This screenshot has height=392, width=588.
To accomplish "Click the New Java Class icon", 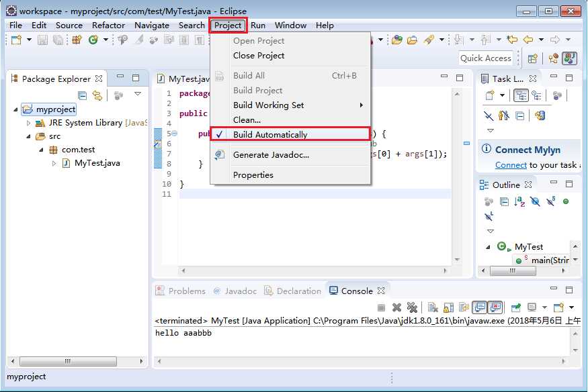I will coord(93,40).
